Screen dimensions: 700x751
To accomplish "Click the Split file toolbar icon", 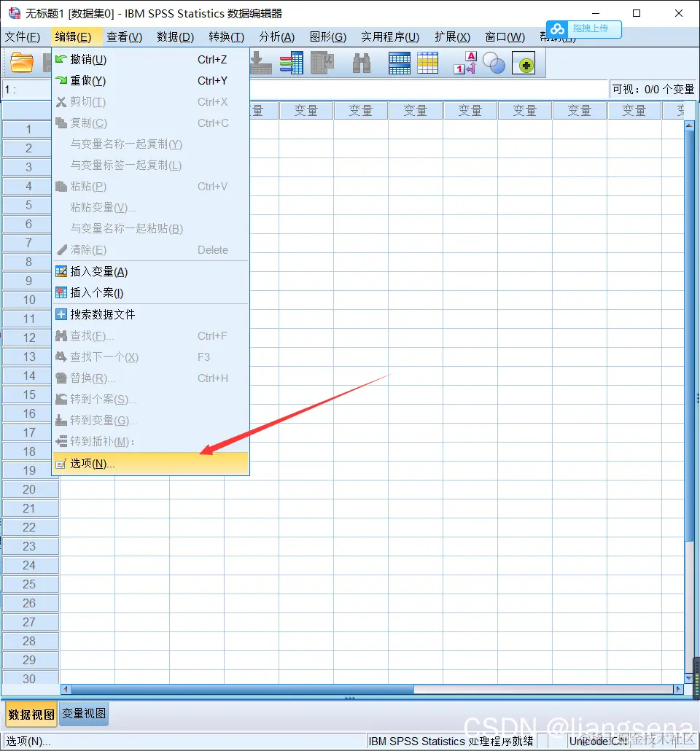I will click(399, 63).
